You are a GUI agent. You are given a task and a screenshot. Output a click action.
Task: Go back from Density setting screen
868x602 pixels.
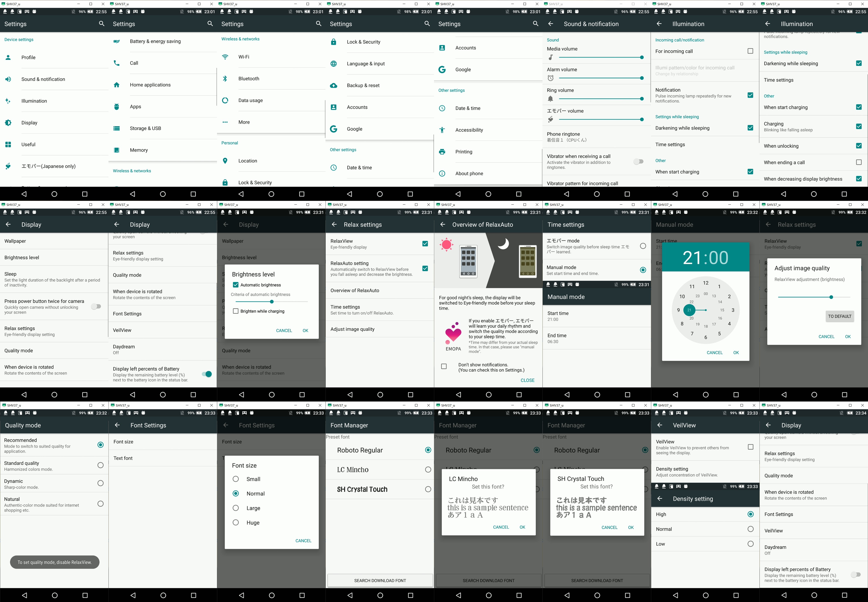click(660, 499)
